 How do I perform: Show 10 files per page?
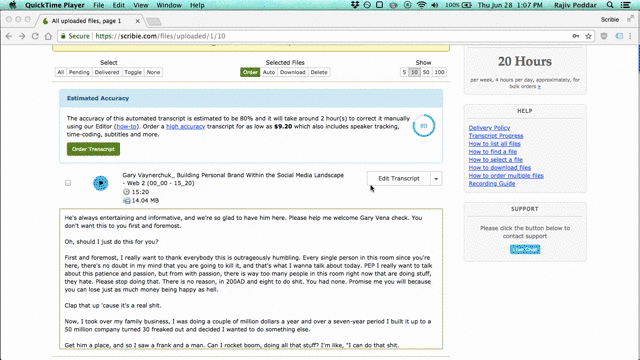pos(414,72)
